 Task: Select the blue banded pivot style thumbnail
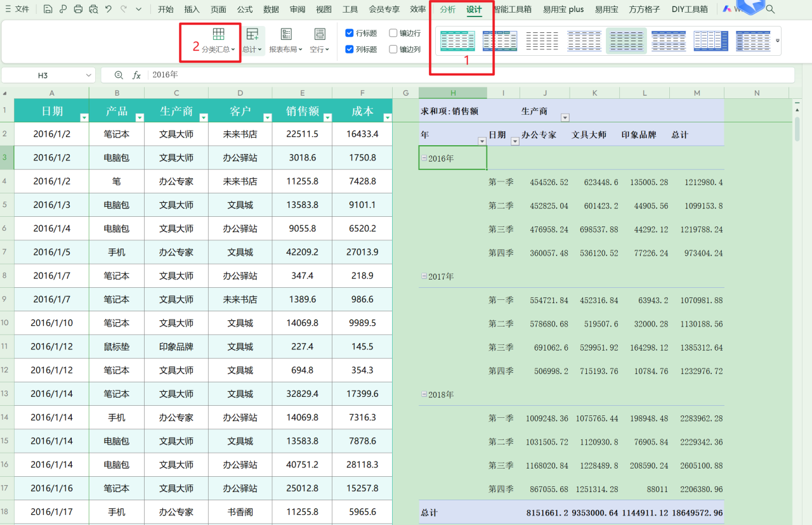coord(669,41)
